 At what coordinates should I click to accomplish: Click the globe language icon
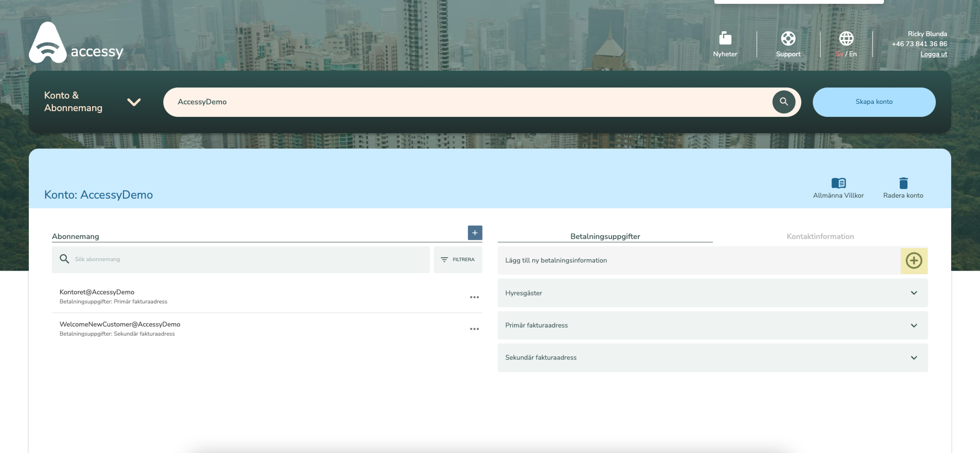coord(846,38)
